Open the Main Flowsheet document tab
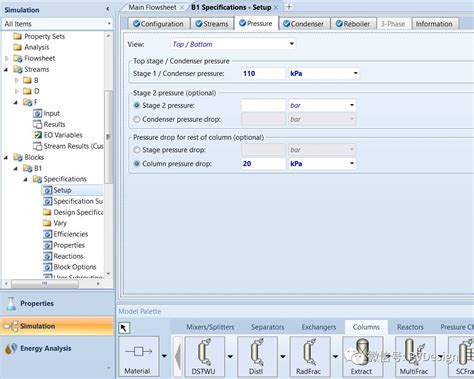474x379 pixels. click(153, 7)
